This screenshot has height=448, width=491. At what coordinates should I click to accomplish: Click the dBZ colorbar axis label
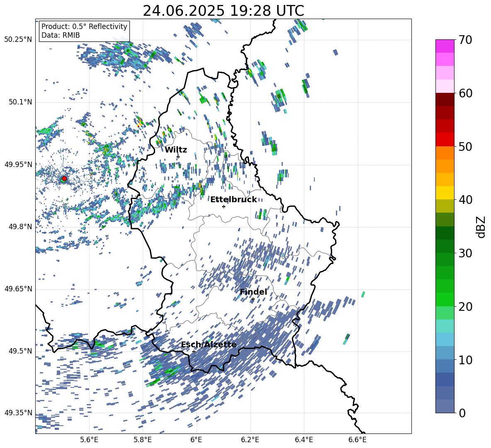481,227
